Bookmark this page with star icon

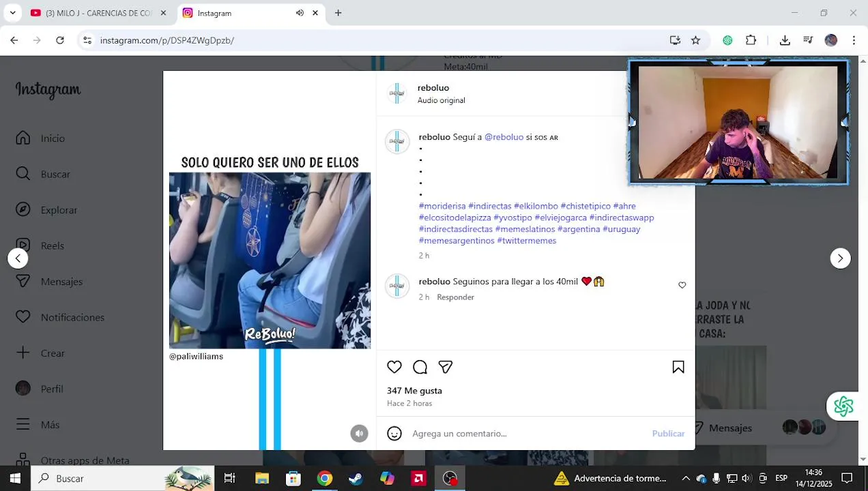pos(695,40)
